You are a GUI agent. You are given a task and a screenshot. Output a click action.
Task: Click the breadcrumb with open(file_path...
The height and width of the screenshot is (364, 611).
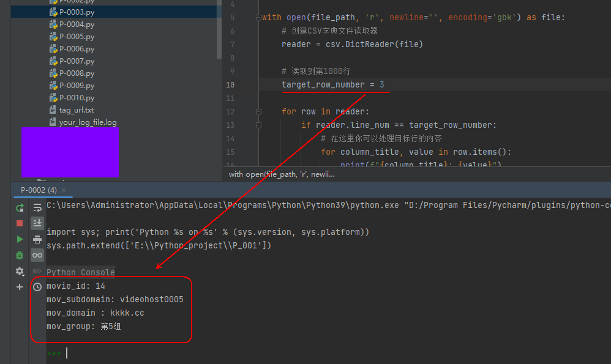pyautogui.click(x=282, y=174)
